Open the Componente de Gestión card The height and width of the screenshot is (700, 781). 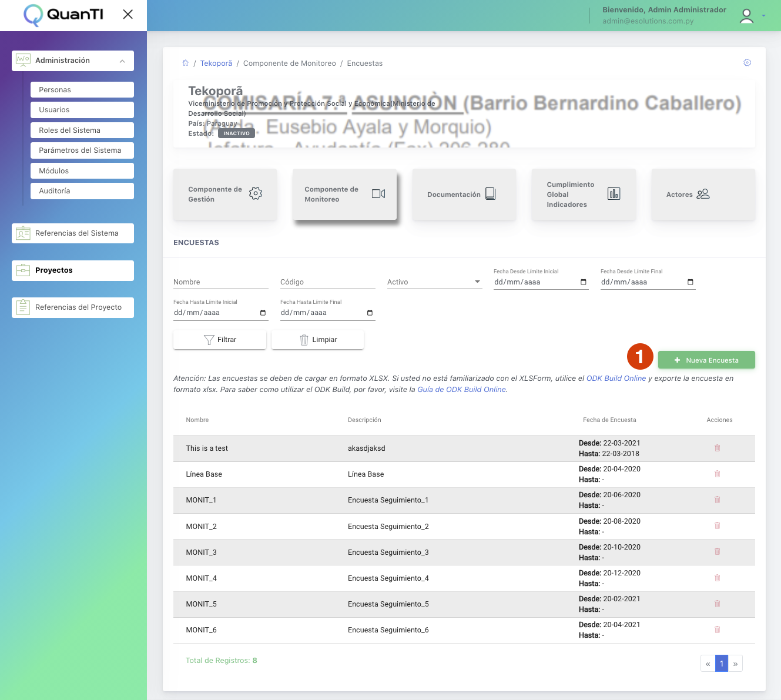225,195
